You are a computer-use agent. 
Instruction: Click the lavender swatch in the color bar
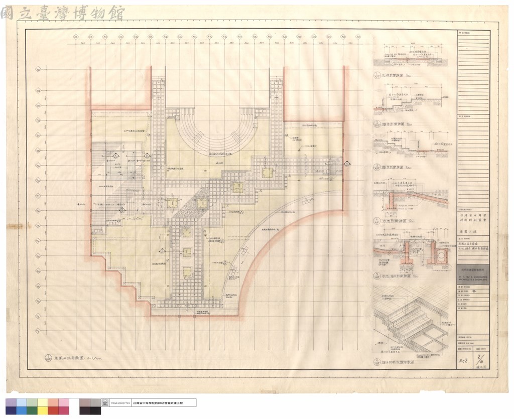point(11,402)
